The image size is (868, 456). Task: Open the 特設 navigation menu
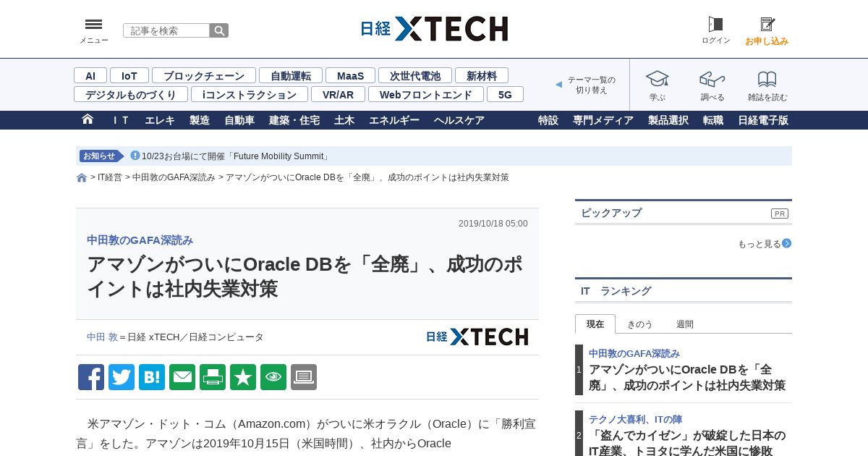(x=548, y=120)
